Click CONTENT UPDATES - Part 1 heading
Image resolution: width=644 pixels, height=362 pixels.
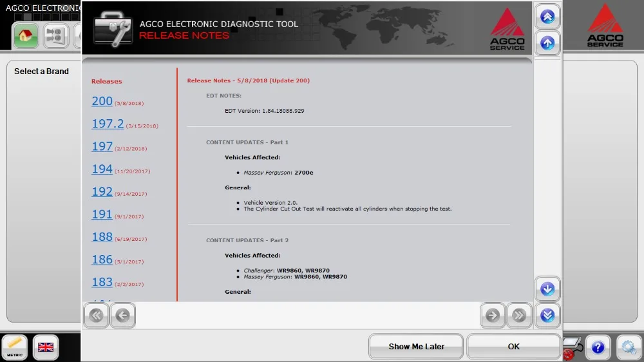pyautogui.click(x=247, y=142)
